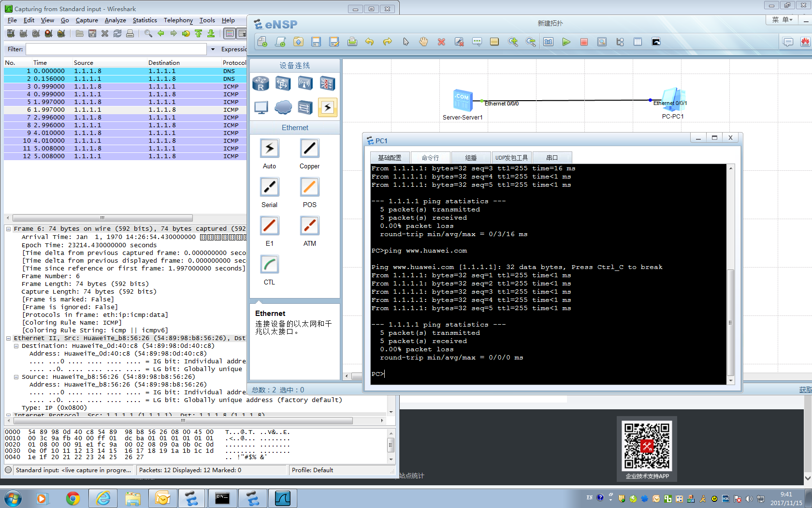
Task: Open the Wireshark File menu
Action: (x=12, y=20)
